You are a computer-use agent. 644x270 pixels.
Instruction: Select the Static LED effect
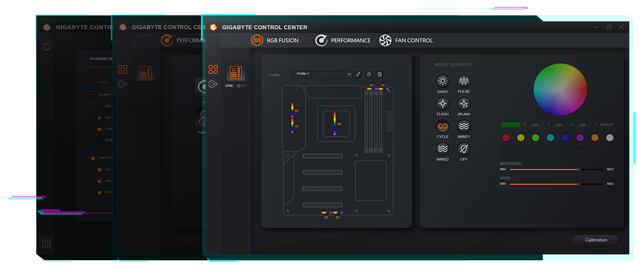point(442,81)
